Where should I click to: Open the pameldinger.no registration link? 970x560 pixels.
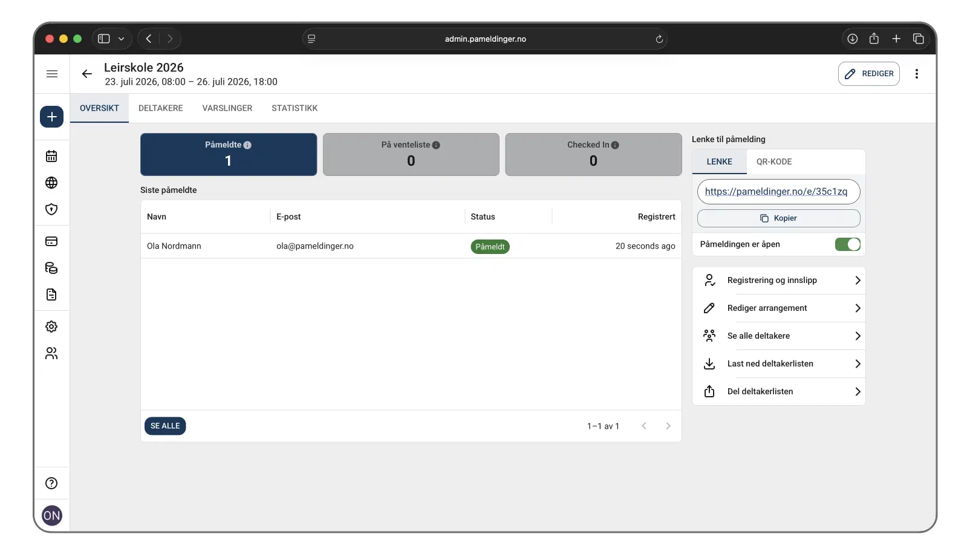(776, 192)
